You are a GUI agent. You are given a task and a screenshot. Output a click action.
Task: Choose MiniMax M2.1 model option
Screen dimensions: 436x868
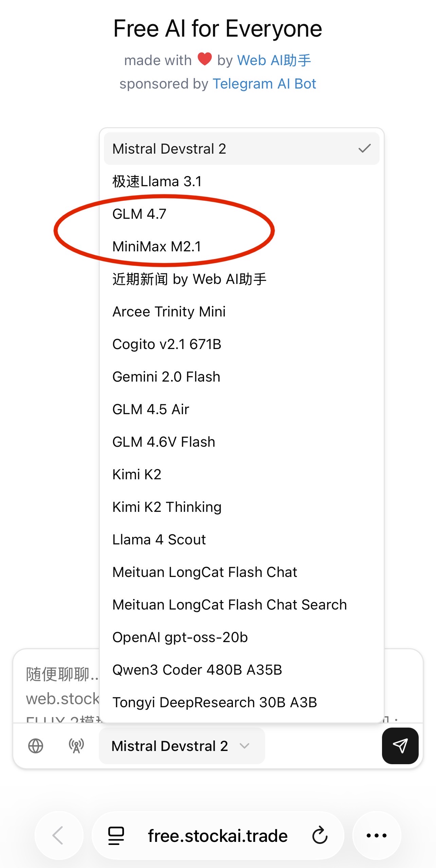pos(157,247)
